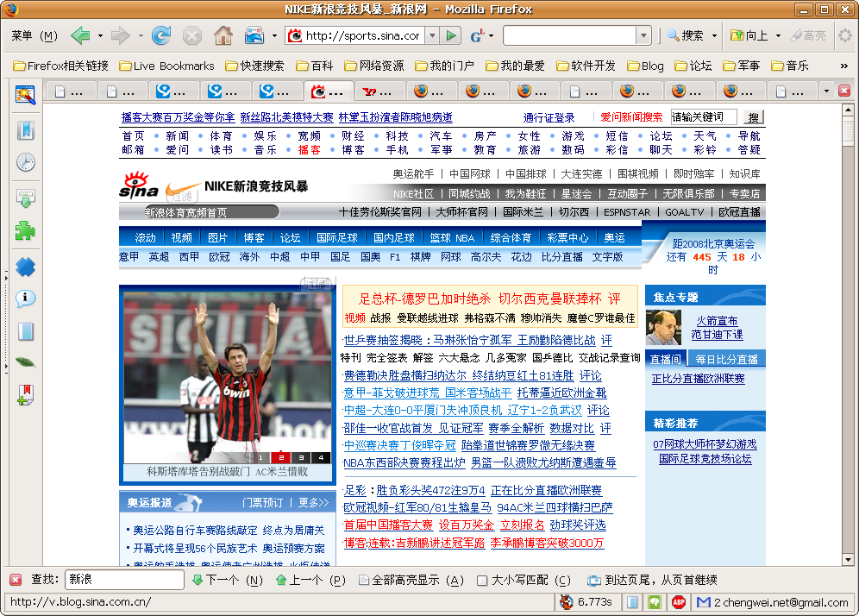This screenshot has height=616, width=859.
Task: Focus the toolbar web search field
Action: [x=570, y=36]
